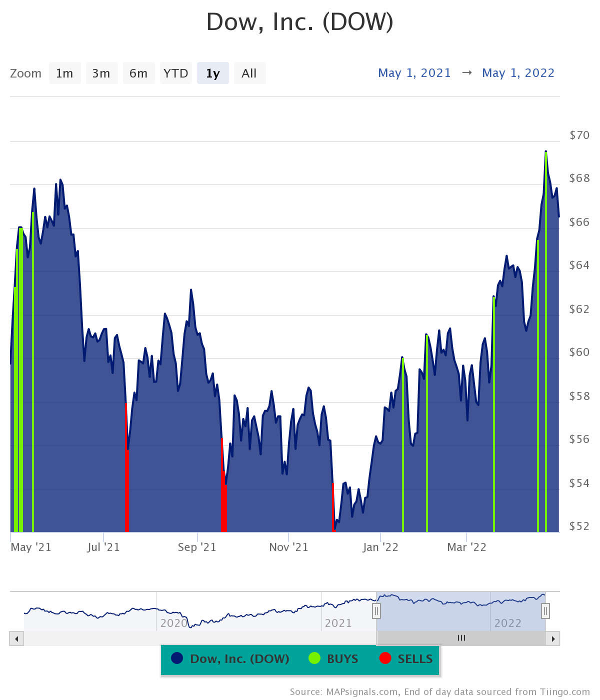
Task: Click the Jan '22 axis label
Action: (380, 547)
